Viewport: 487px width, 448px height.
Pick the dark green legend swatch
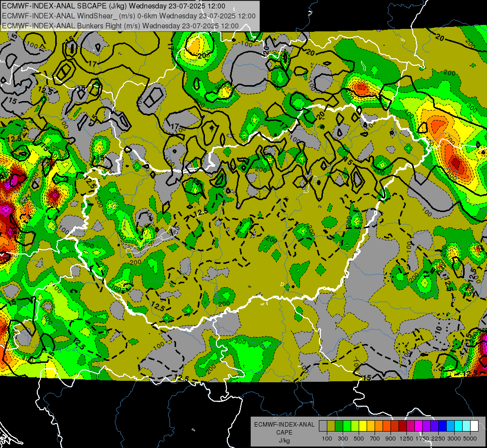(339, 426)
